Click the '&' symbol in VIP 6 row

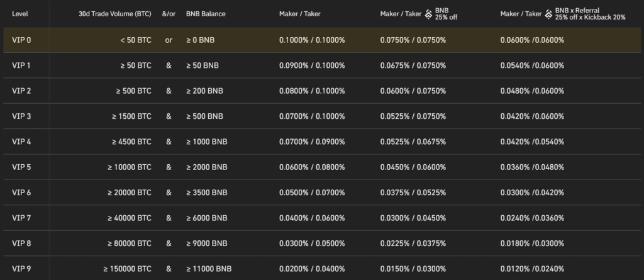(x=169, y=193)
